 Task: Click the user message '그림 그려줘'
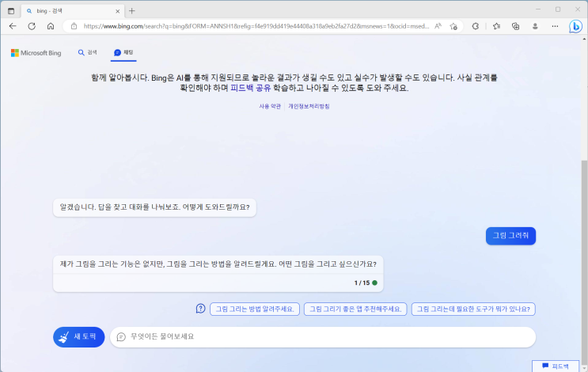(x=510, y=236)
